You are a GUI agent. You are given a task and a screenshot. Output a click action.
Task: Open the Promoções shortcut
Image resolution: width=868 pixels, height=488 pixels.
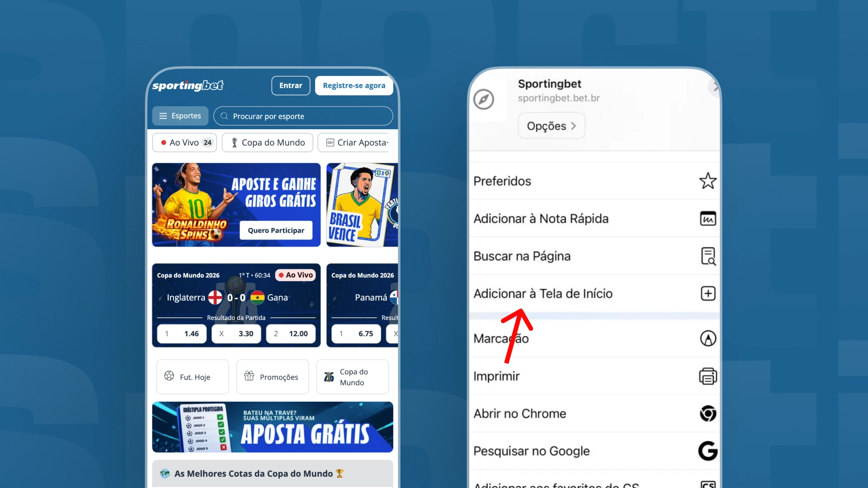pyautogui.click(x=273, y=377)
